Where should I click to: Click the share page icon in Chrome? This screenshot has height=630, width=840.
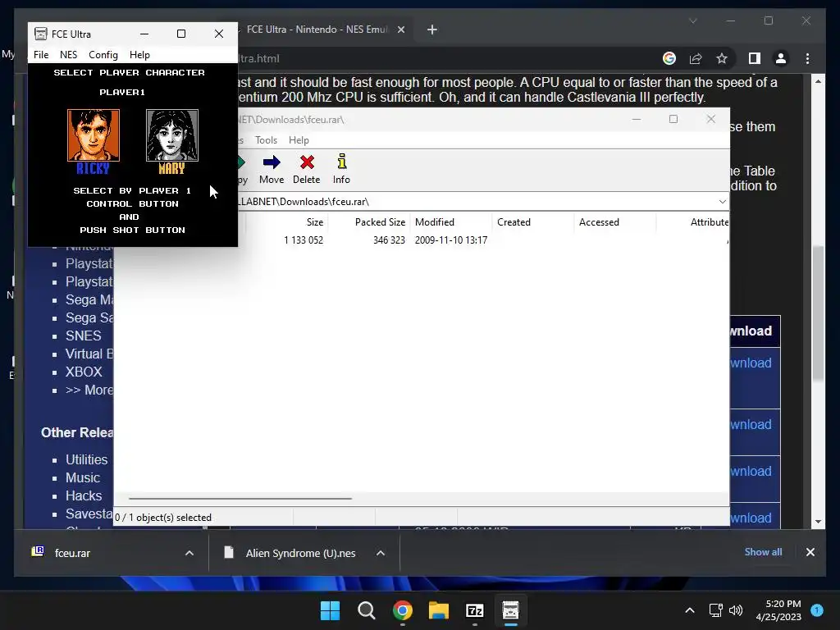[696, 58]
